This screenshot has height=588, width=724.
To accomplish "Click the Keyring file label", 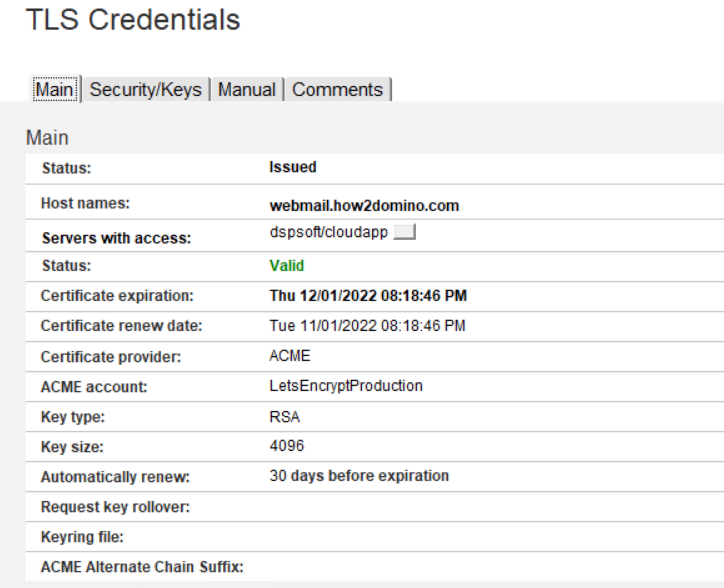I will [x=82, y=537].
